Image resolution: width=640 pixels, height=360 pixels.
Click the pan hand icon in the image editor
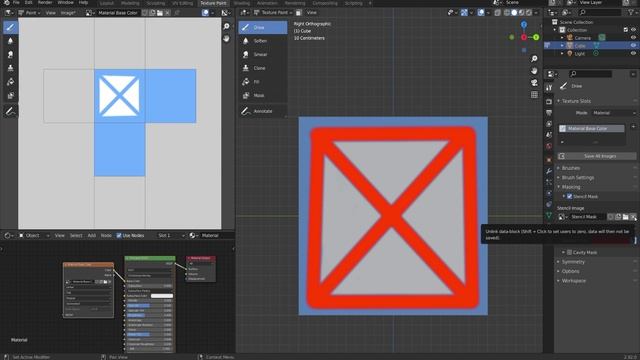coord(227,39)
